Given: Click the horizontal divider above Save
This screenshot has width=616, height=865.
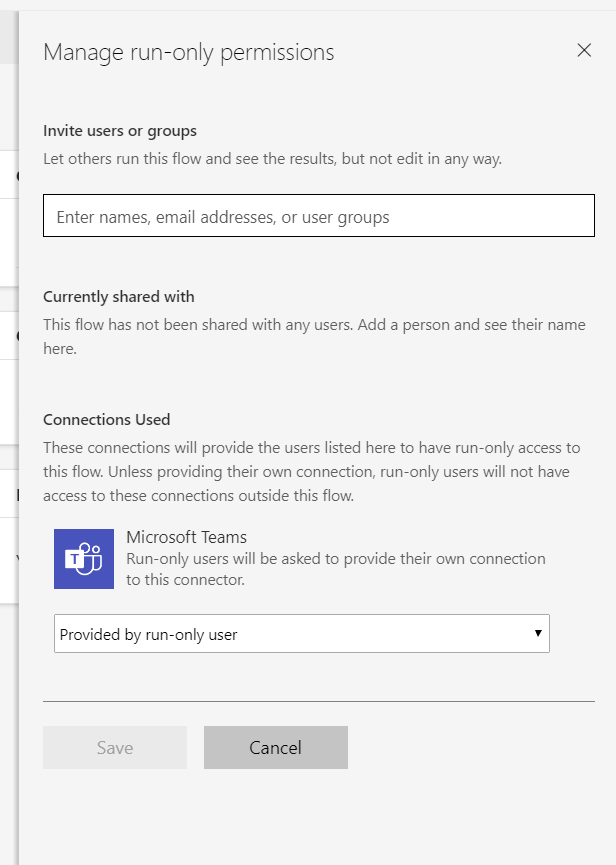Looking at the screenshot, I should pos(318,701).
